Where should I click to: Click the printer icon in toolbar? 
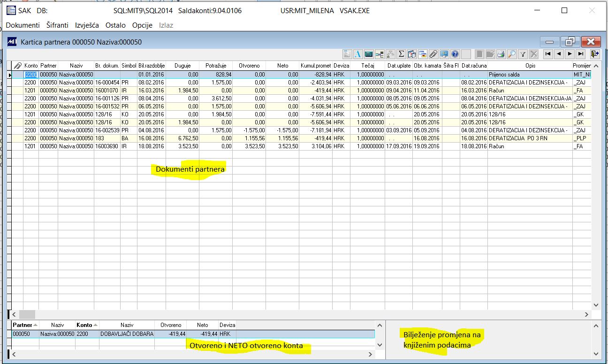[501, 54]
